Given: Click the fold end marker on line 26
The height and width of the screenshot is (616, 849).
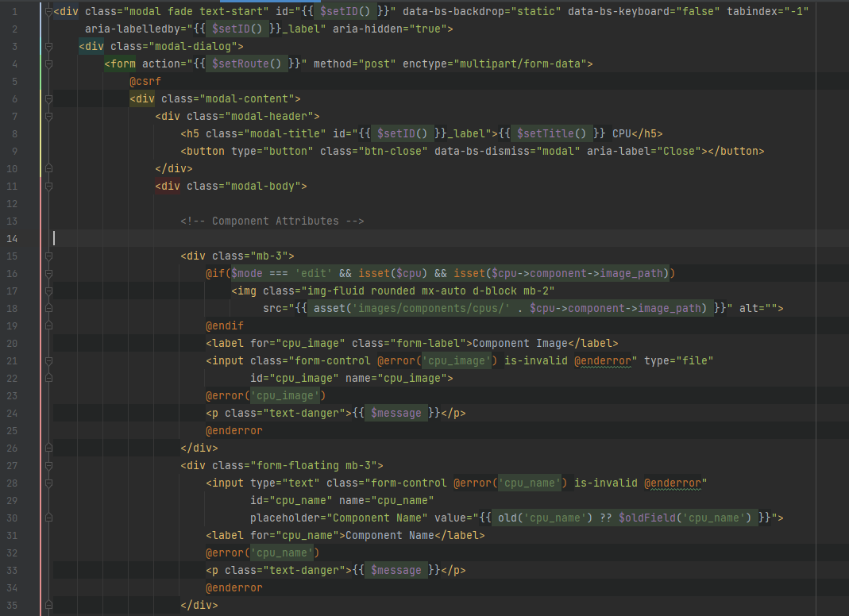Looking at the screenshot, I should click(48, 449).
